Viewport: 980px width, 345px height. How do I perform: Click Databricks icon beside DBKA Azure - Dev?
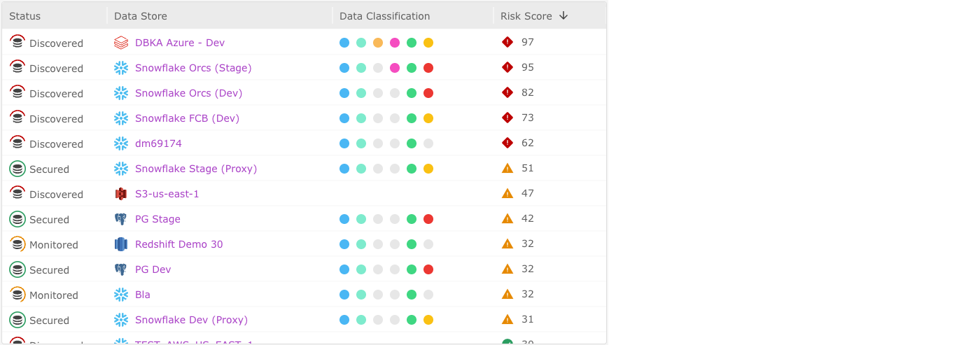pos(121,43)
